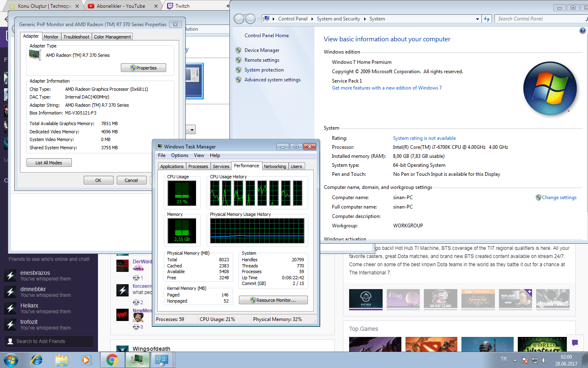This screenshot has width=588, height=368.
Task: Expand the breadcrumb arrow after System and Security
Action: click(365, 19)
